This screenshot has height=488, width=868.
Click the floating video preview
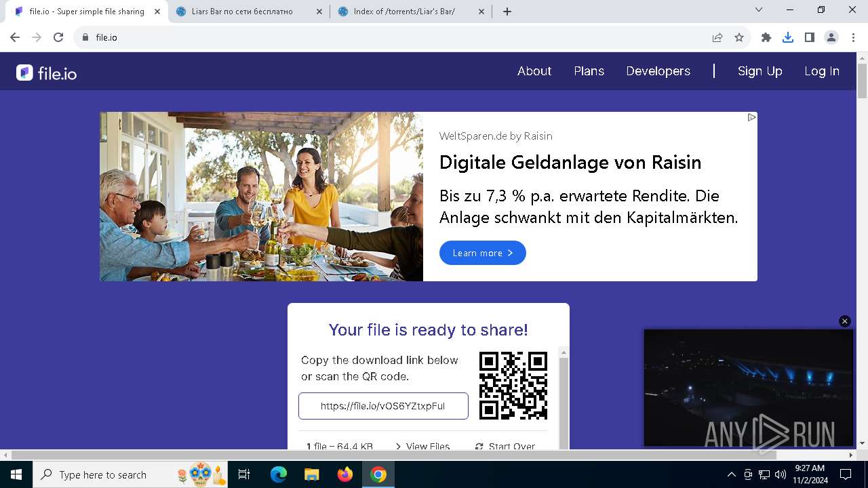749,388
